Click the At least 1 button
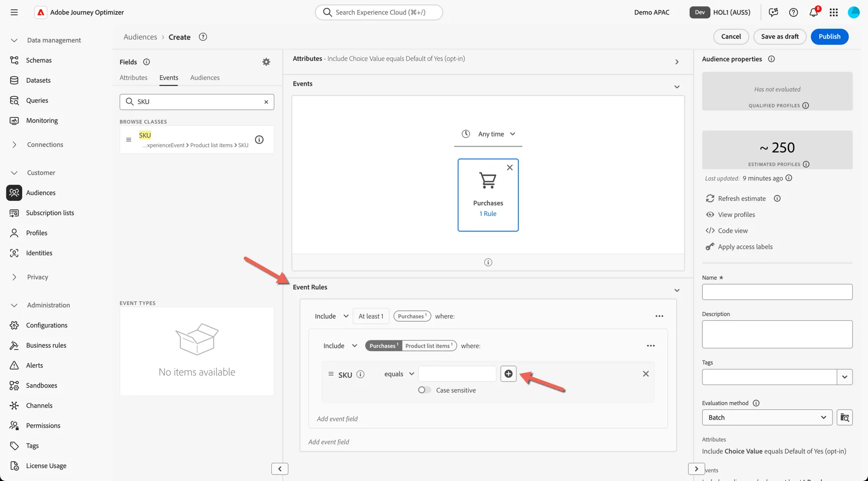This screenshot has width=868, height=481. pyautogui.click(x=371, y=316)
